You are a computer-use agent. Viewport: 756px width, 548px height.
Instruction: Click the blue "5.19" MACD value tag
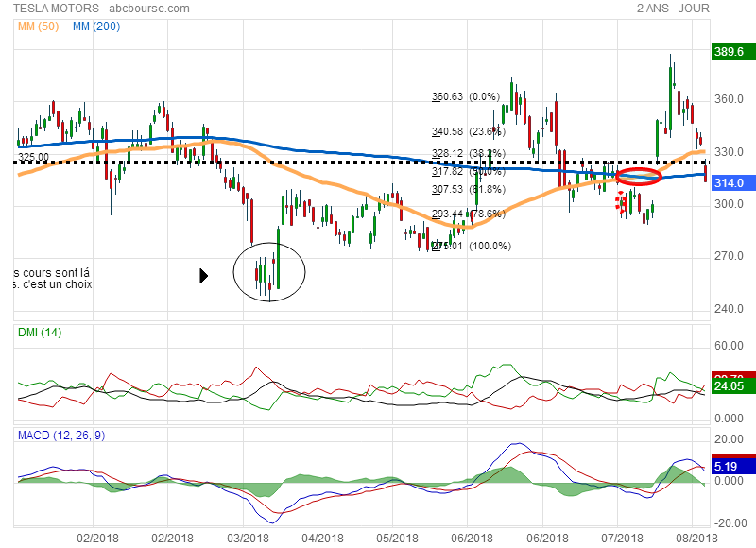tap(733, 467)
